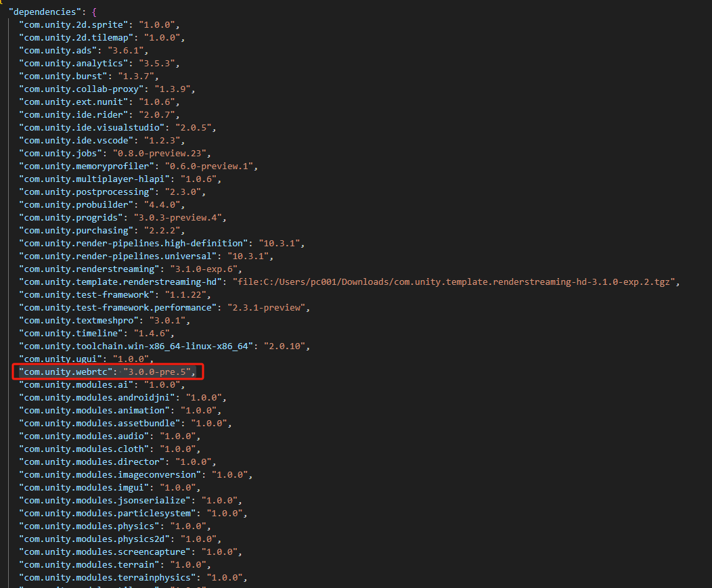Screen dimensions: 712x588
Task: Select the com.unity.ads version 3.6.1
Action: coord(125,50)
